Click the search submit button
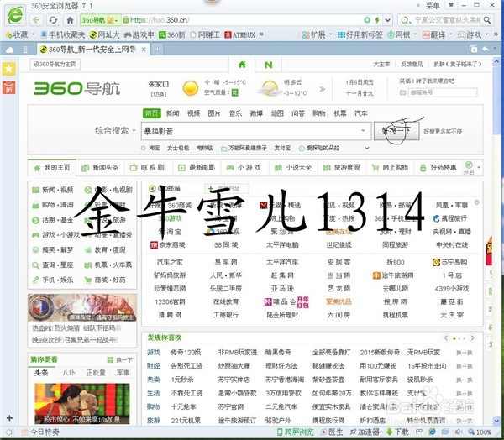 (x=396, y=131)
